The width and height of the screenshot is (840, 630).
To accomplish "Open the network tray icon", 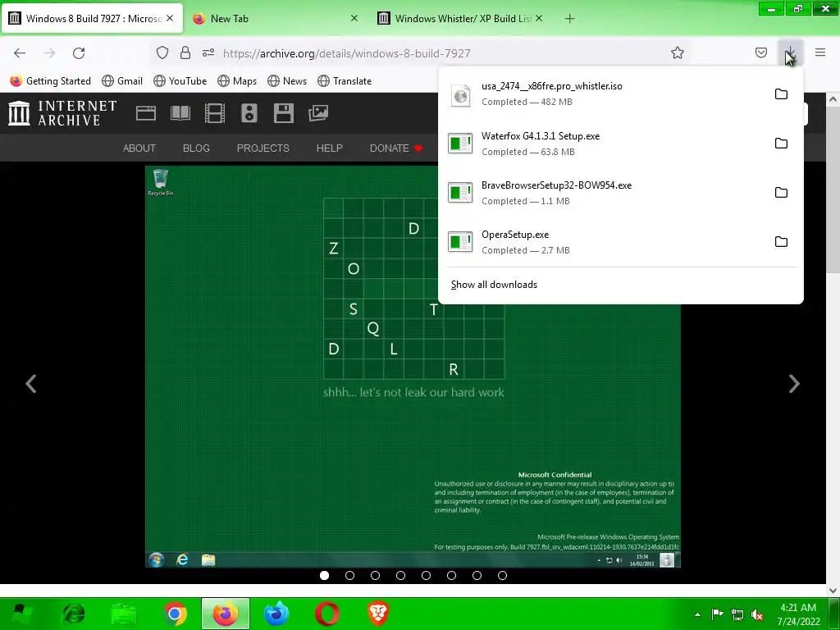I will [x=737, y=614].
